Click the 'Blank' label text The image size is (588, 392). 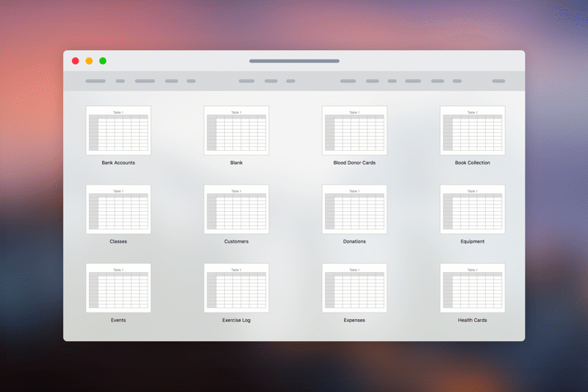pyautogui.click(x=236, y=163)
